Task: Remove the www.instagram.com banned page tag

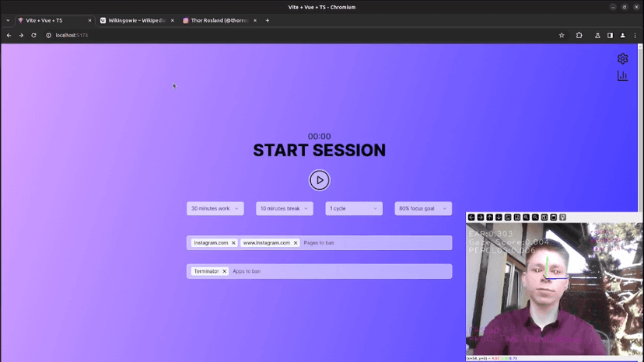Action: (x=296, y=243)
